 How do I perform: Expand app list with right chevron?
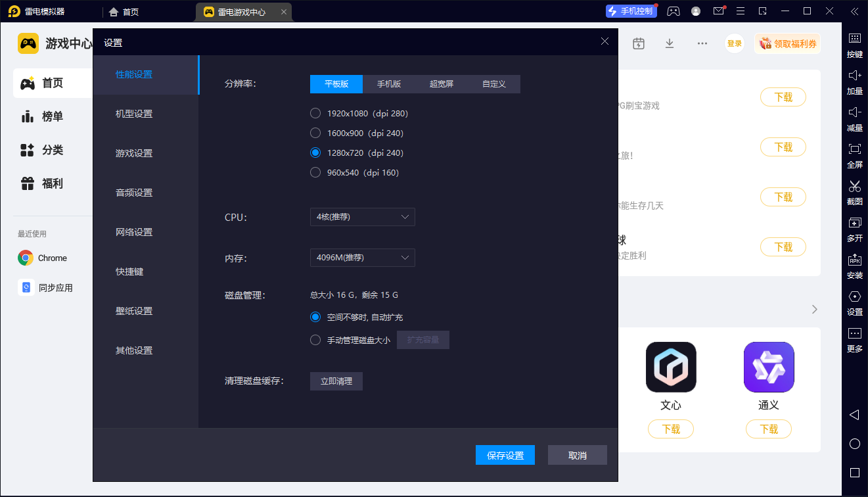tap(815, 309)
